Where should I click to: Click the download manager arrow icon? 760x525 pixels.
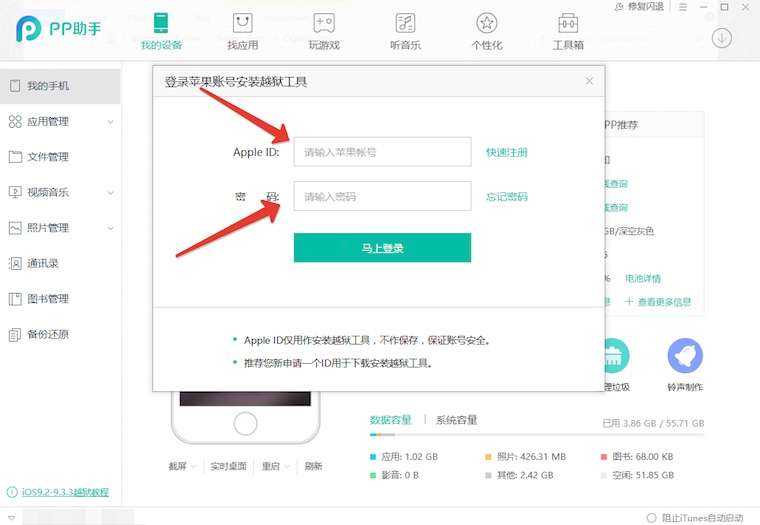click(722, 38)
